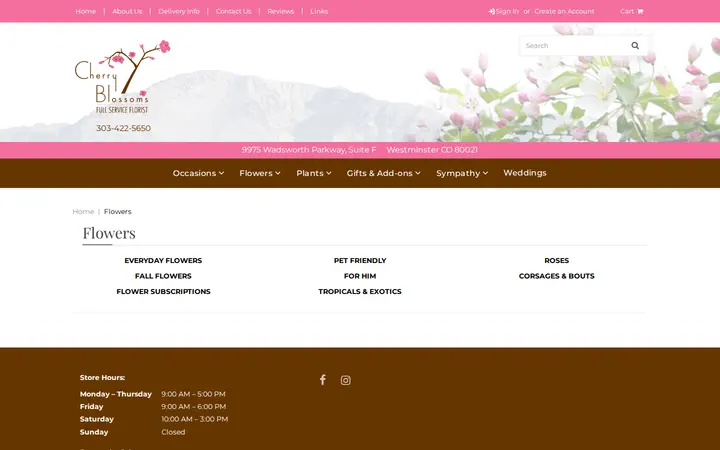The height and width of the screenshot is (450, 720).
Task: Click the shopping cart icon
Action: pos(640,11)
